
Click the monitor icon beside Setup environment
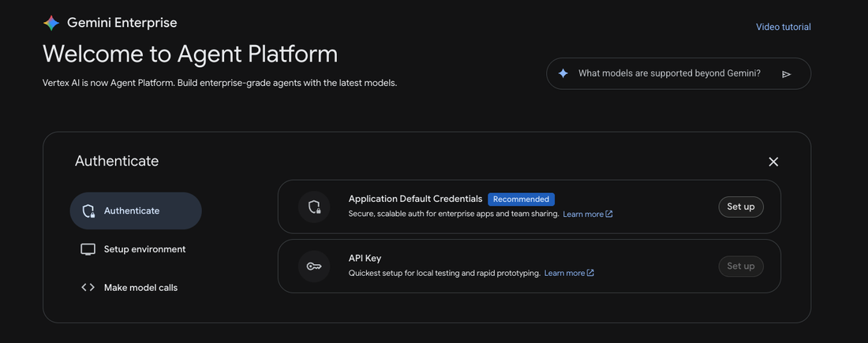click(x=88, y=249)
